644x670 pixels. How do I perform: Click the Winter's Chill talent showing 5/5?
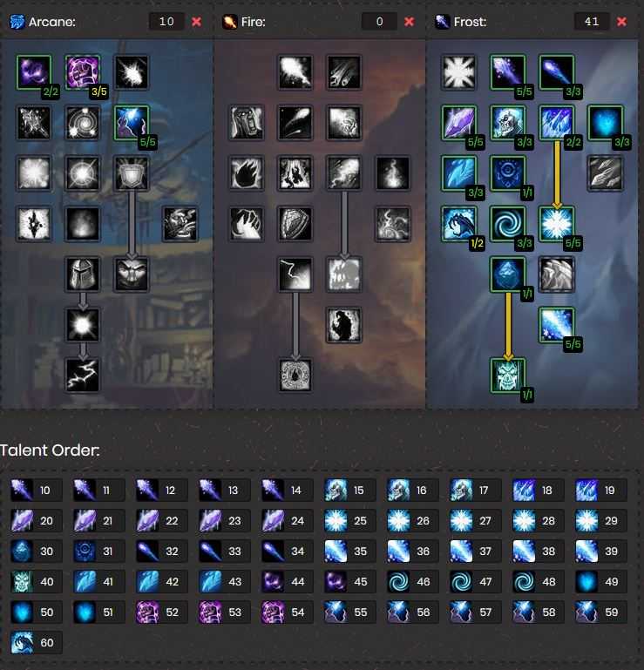[556, 324]
